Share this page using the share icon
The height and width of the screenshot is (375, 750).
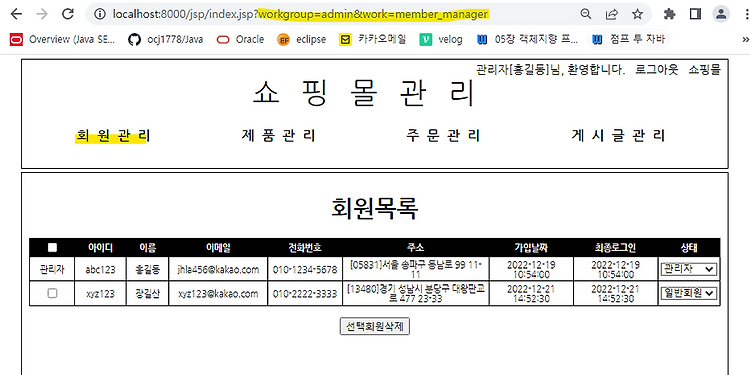point(611,14)
